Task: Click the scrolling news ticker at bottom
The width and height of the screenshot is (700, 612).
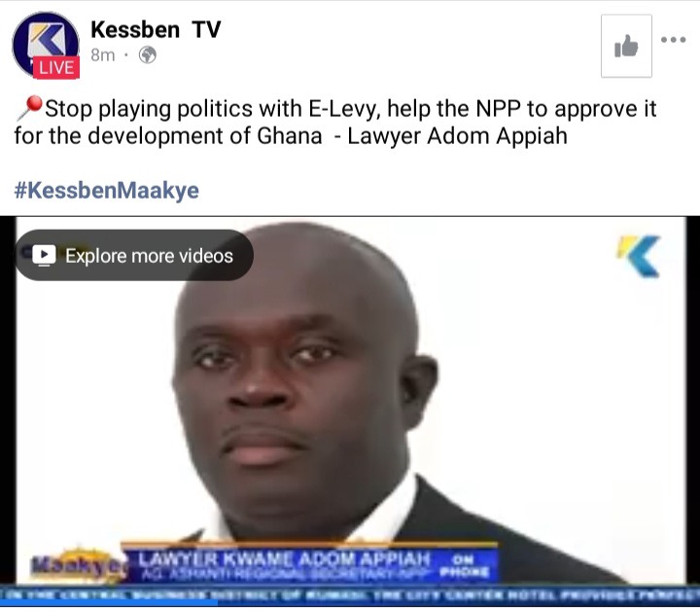Action: 350,594
